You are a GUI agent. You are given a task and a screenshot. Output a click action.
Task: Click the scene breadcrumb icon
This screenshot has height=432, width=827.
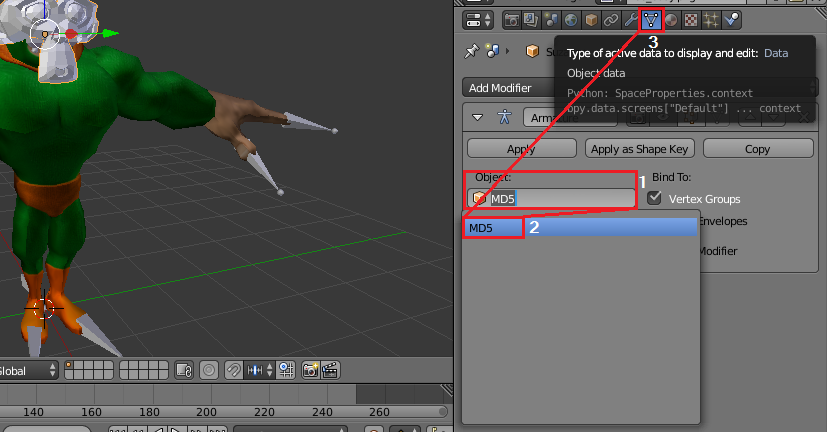493,51
